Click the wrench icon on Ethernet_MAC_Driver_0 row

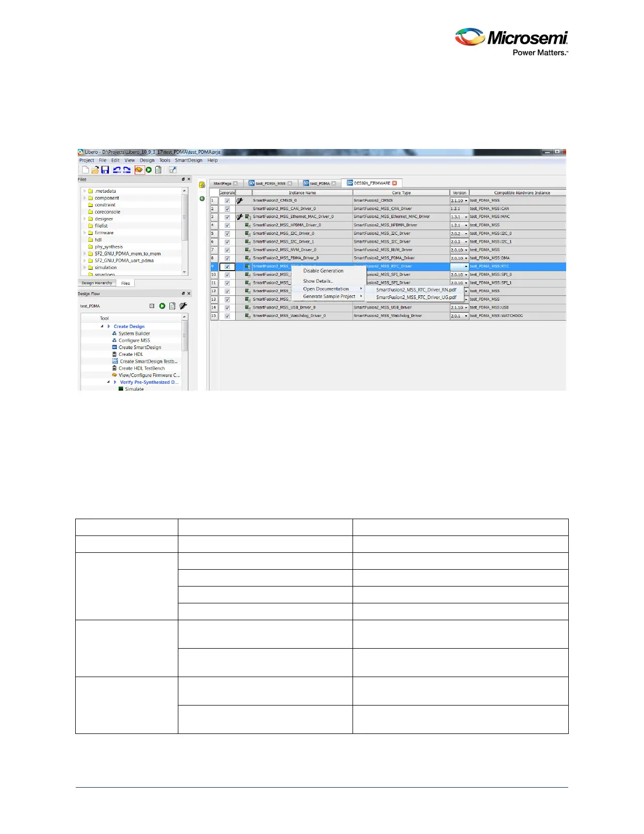pyautogui.click(x=240, y=217)
